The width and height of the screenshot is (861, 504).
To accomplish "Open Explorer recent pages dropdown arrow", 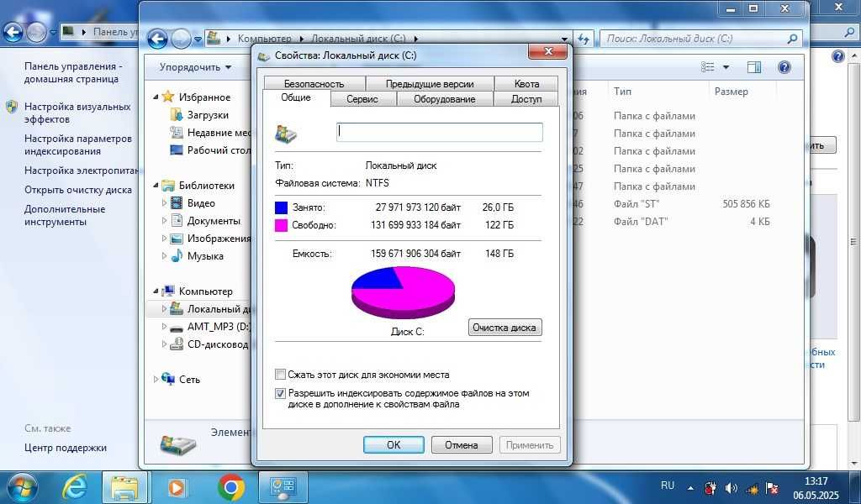I will 198,39.
